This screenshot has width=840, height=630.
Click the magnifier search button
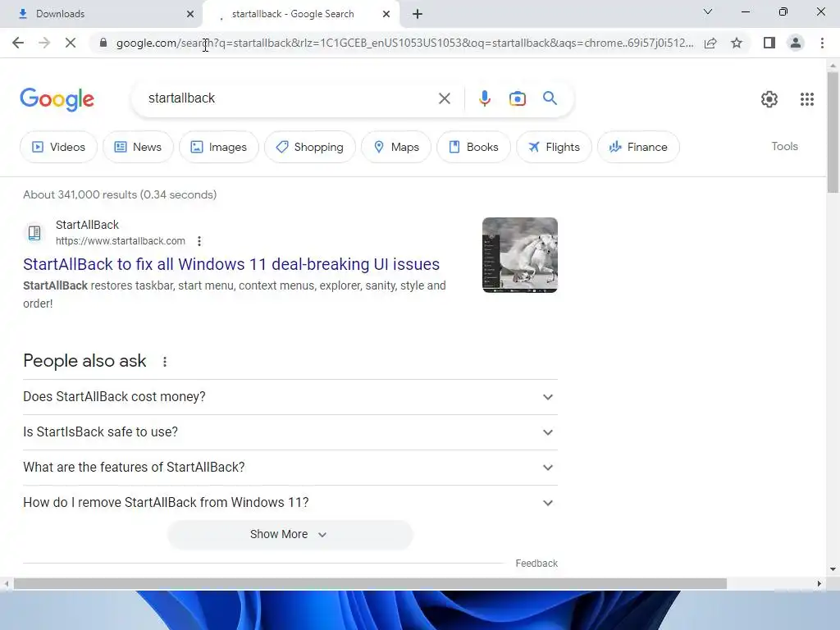click(x=550, y=98)
